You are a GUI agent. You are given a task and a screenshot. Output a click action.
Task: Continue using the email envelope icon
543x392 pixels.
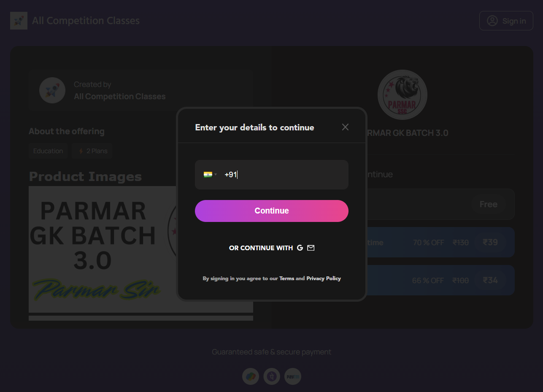pyautogui.click(x=311, y=248)
